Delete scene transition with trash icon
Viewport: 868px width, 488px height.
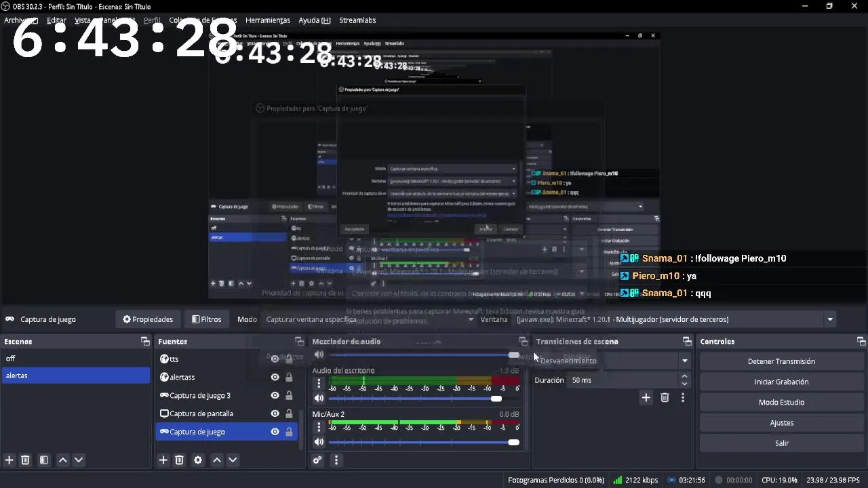click(x=665, y=398)
